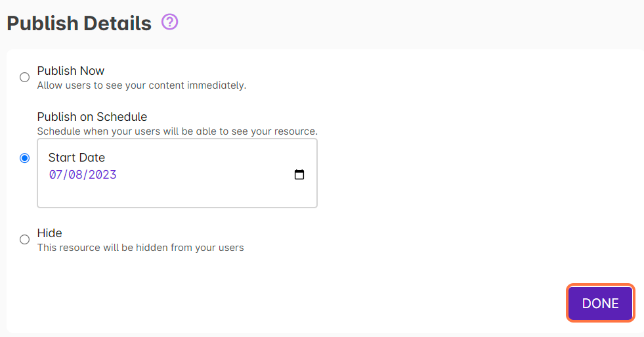The width and height of the screenshot is (644, 337).
Task: Click the Start Date field label
Action: pos(77,158)
